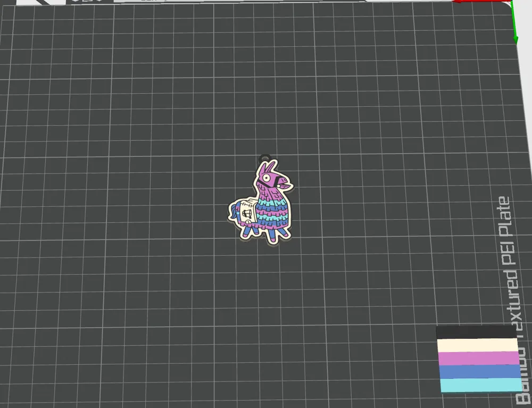This screenshot has height=408, width=532.
Task: Select the llama pinata keychain model
Action: (x=261, y=201)
